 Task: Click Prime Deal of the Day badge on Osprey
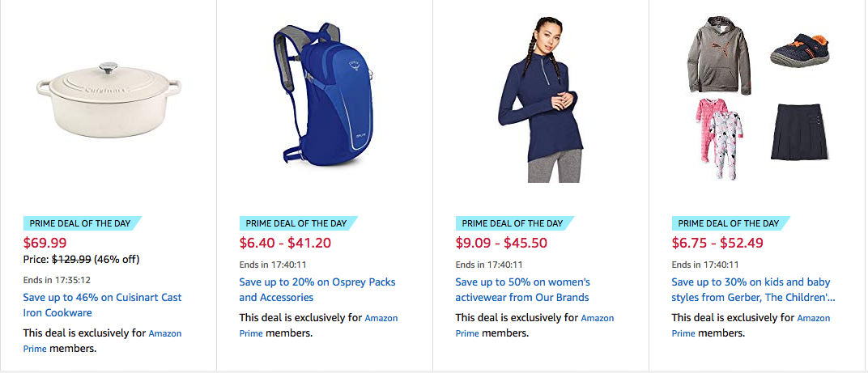pos(296,223)
